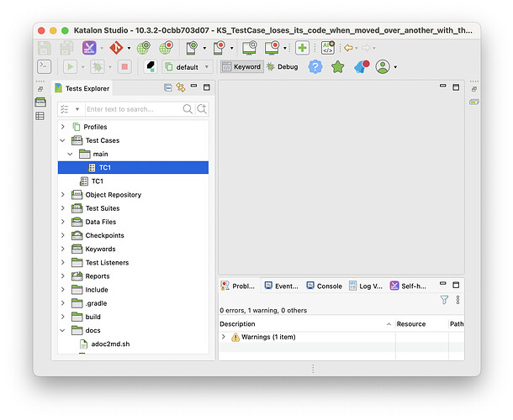
Task: Open the account avatar dropdown arrow
Action: 395,67
